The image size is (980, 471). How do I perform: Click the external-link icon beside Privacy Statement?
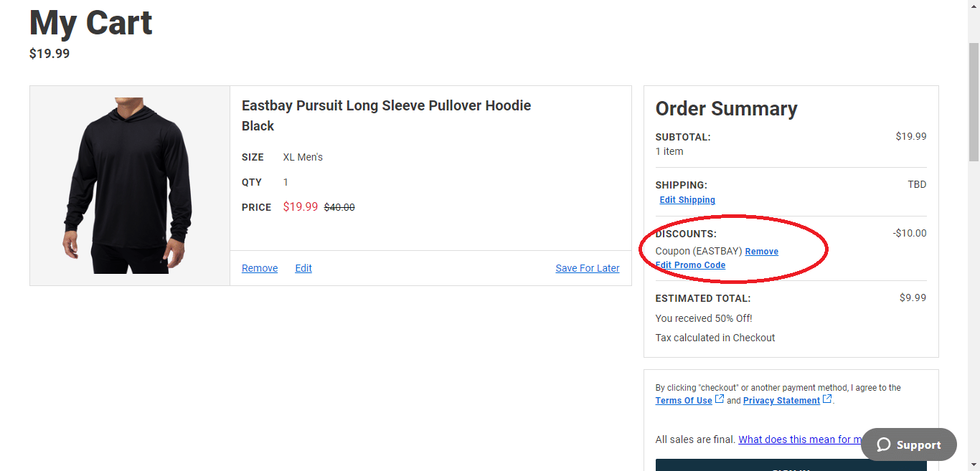coord(827,399)
